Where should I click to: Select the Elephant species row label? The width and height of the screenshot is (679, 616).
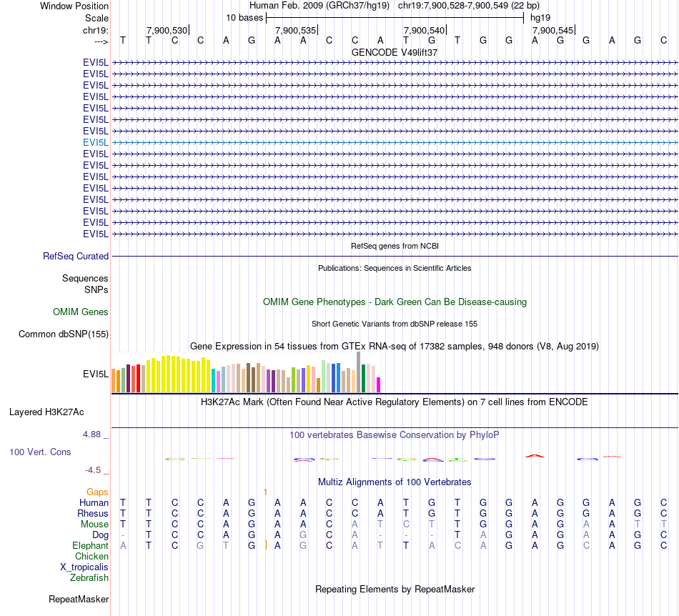coord(90,545)
